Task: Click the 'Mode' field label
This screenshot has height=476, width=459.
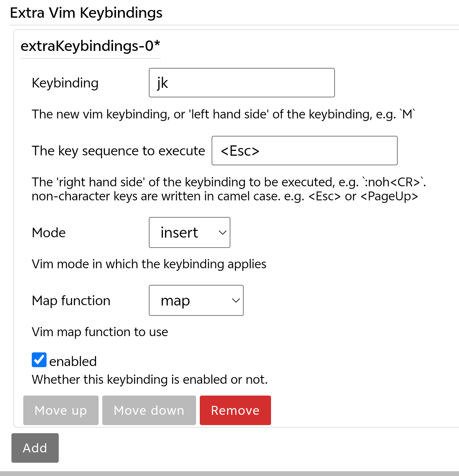Action: pos(49,233)
